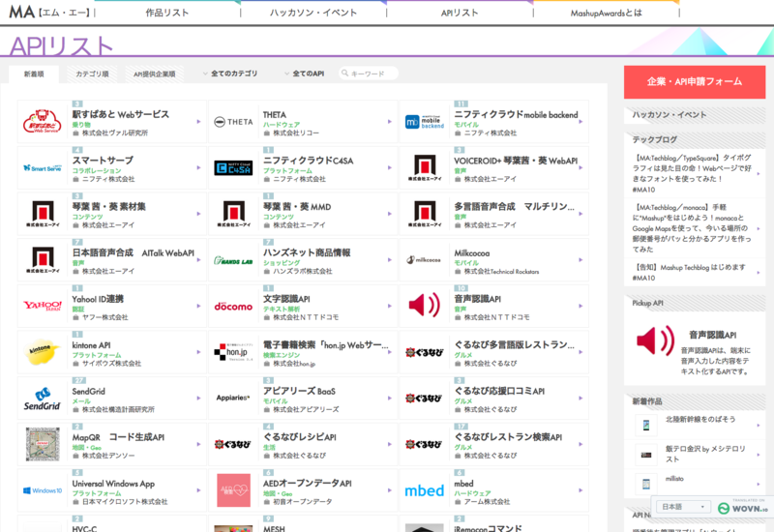Open the millsto new work link

674,479
